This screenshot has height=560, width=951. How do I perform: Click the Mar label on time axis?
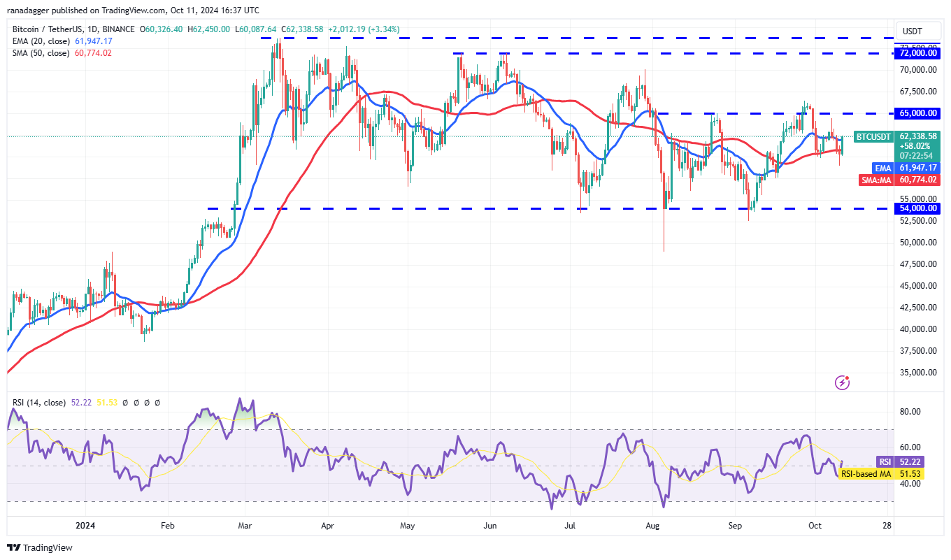(243, 524)
